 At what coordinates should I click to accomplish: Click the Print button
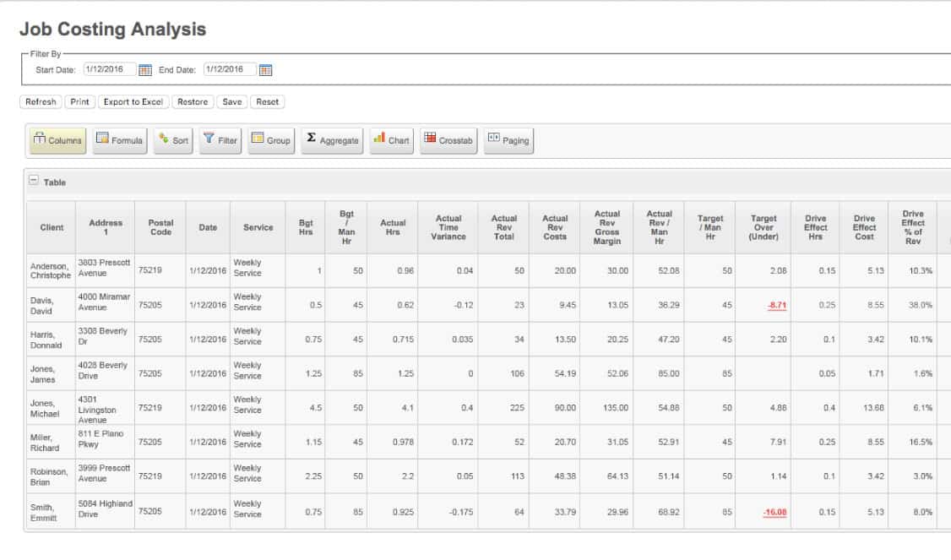[x=79, y=102]
